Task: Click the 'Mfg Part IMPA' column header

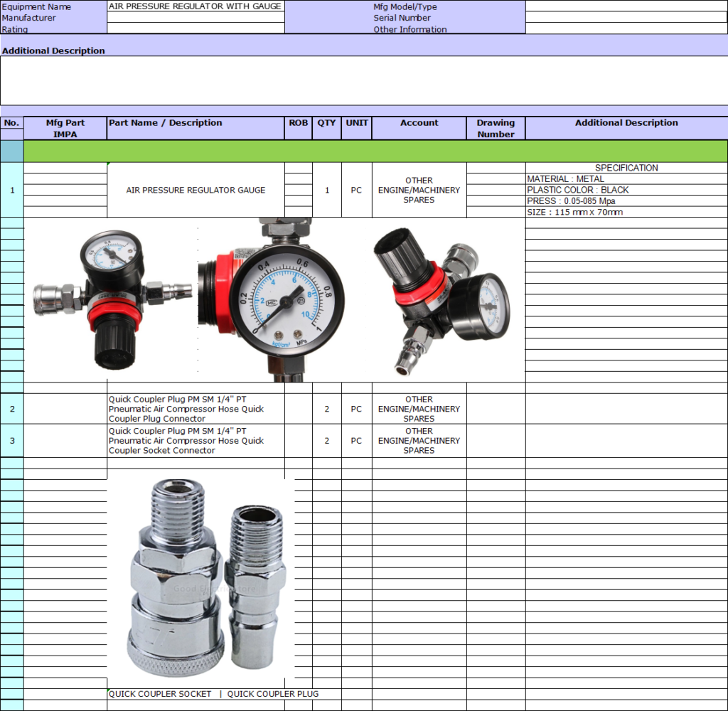Action: [65, 128]
